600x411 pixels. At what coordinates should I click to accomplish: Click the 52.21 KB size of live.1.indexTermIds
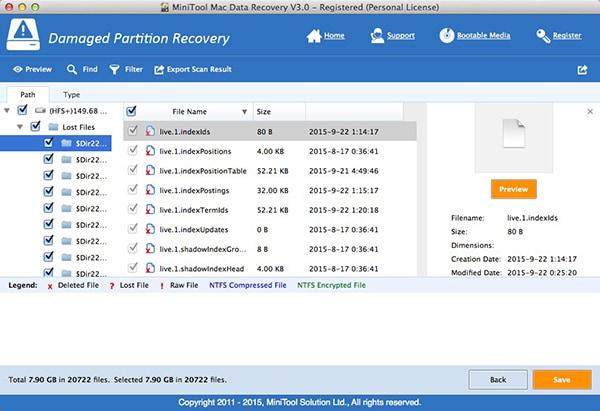272,210
